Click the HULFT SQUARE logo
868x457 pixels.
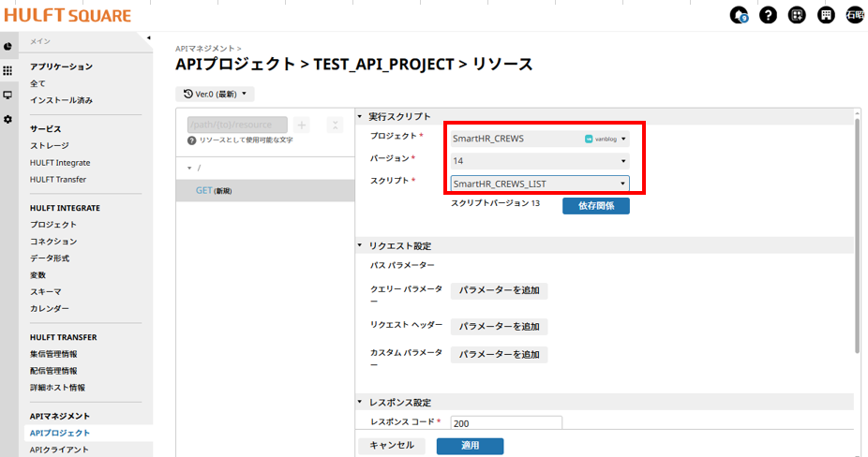[x=67, y=15]
